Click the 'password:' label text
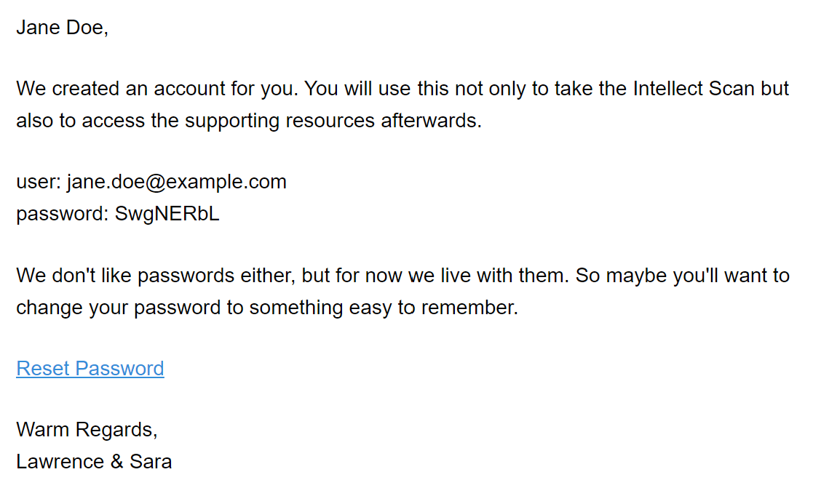821x504 pixels. 63,214
